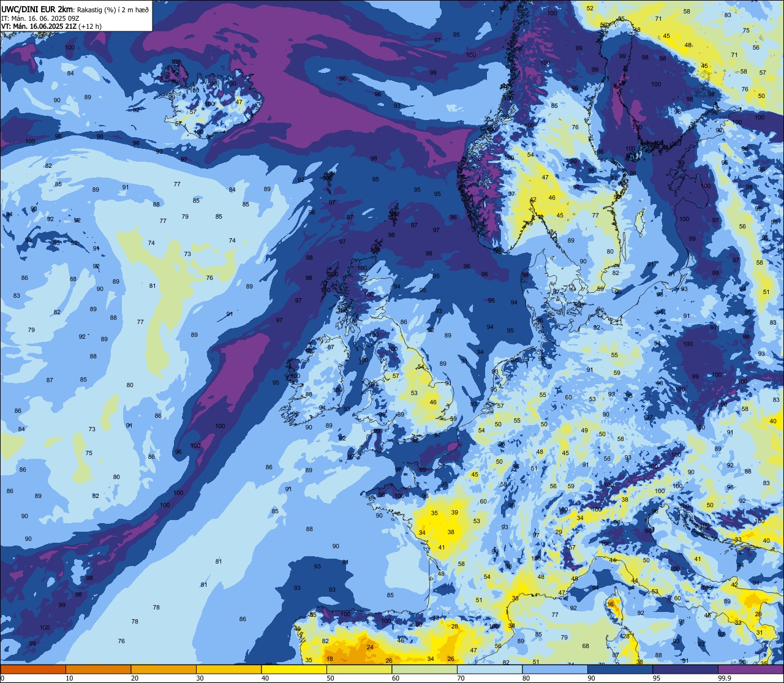This screenshot has width=784, height=683.
Task: Click the '99.9' legend scale label
Action: coord(725,678)
